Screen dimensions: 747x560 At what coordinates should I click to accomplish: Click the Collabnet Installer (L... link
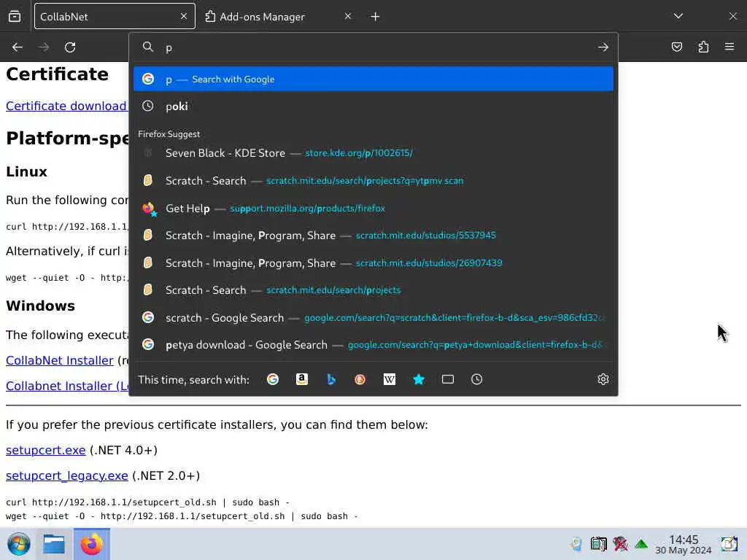tap(67, 386)
